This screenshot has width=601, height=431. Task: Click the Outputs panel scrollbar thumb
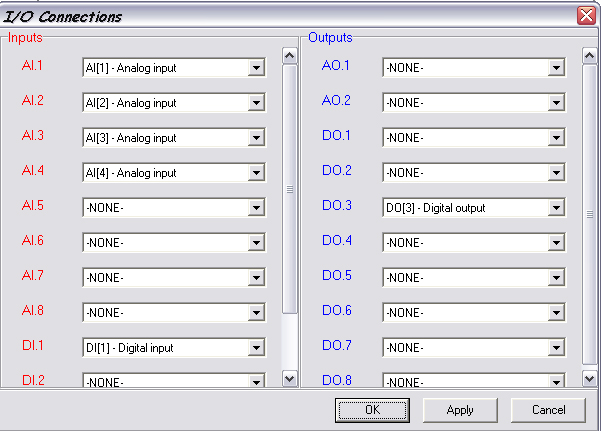pyautogui.click(x=590, y=214)
